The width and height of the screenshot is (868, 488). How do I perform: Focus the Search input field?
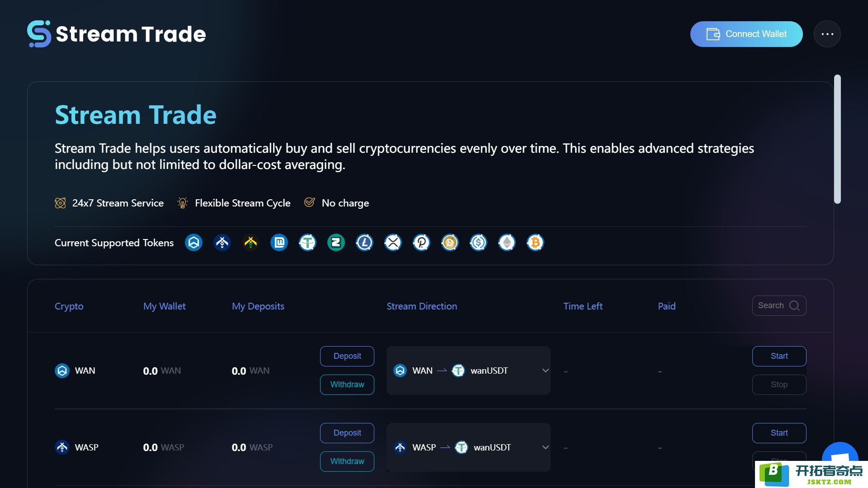click(779, 305)
